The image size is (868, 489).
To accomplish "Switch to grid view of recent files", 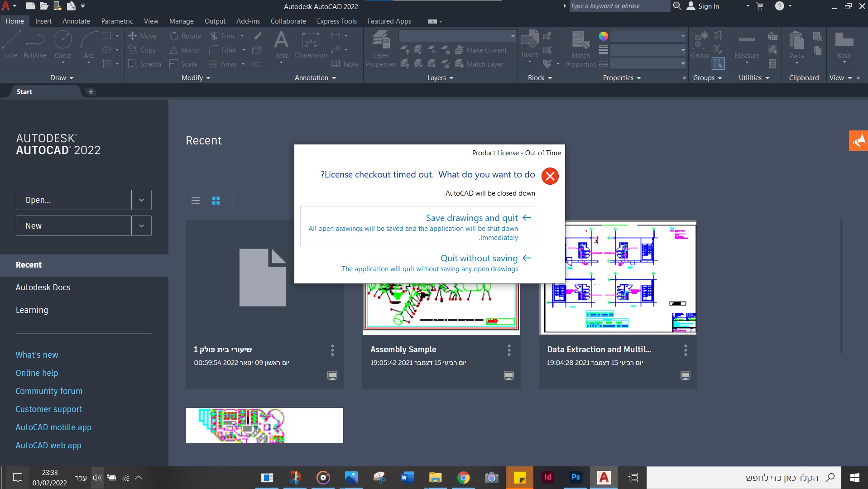I will click(x=216, y=200).
